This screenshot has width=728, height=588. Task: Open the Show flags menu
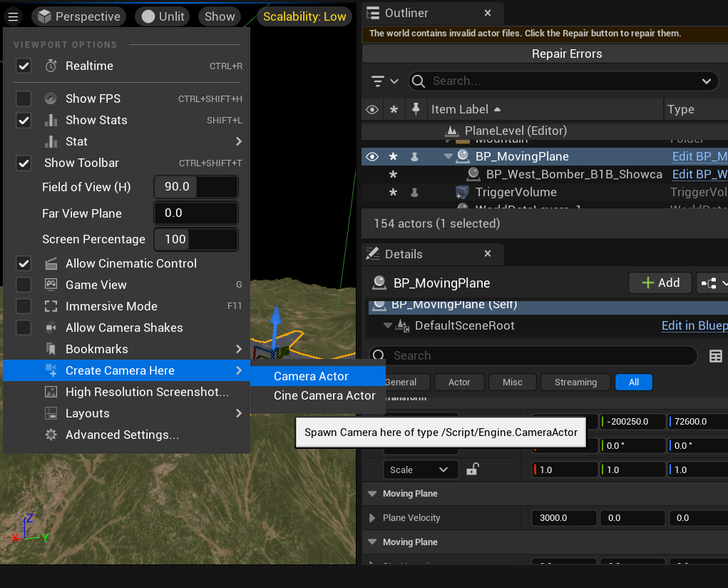[x=220, y=16]
